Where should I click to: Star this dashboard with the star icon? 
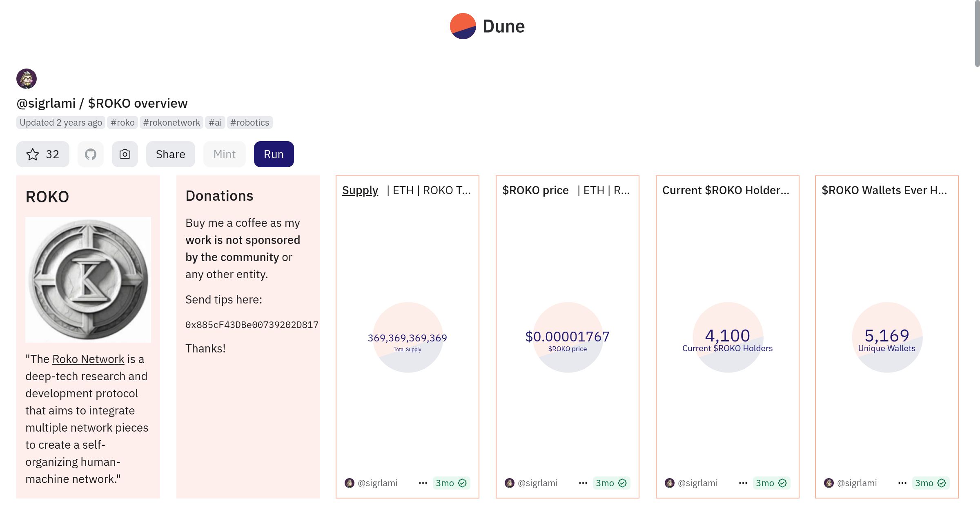[33, 154]
